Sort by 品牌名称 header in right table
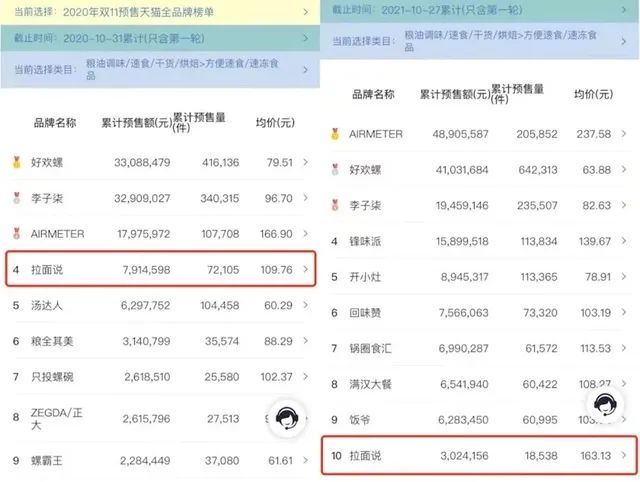The image size is (640, 482). 373,94
